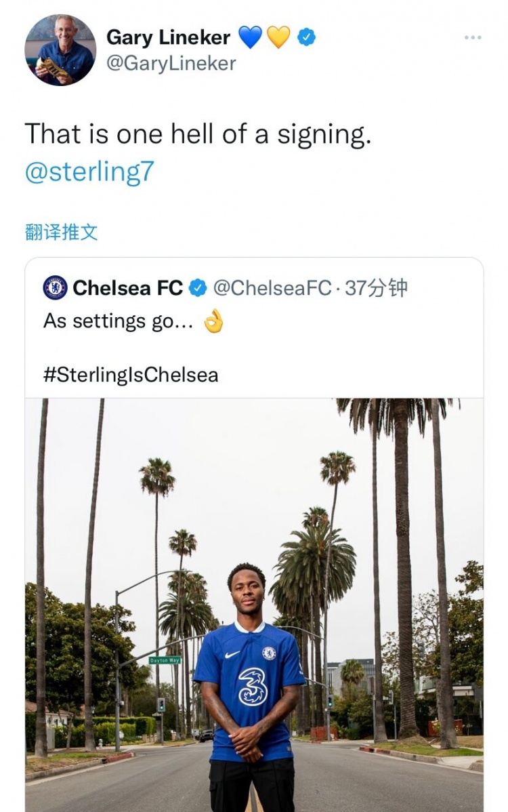
Task: Click the "As settings go..." quoted text
Action: tap(118, 321)
